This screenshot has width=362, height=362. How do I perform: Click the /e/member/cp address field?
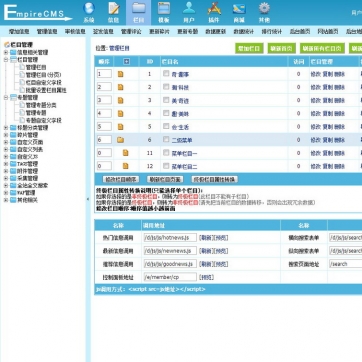[170, 277]
